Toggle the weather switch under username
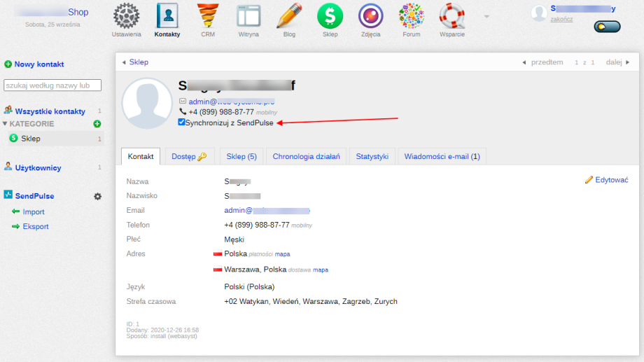The height and width of the screenshot is (362, 644). (607, 27)
